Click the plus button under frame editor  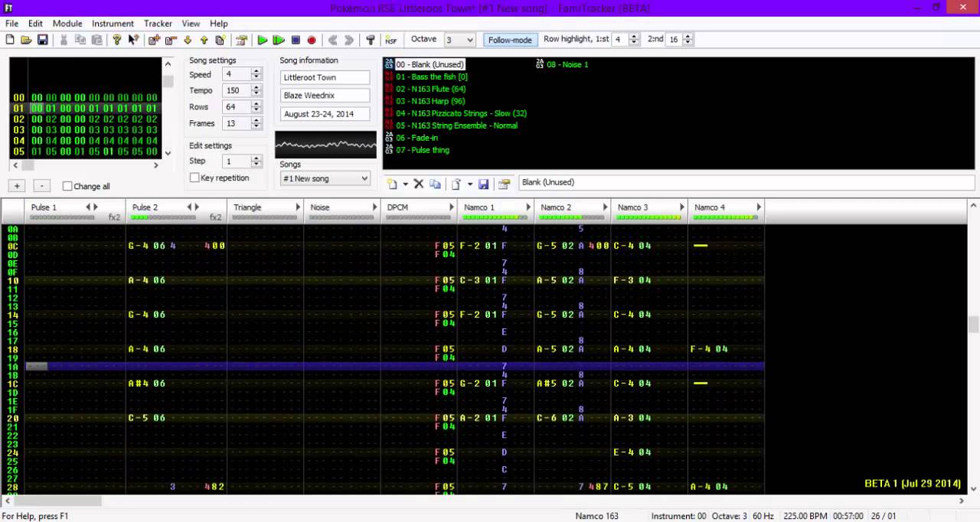17,186
